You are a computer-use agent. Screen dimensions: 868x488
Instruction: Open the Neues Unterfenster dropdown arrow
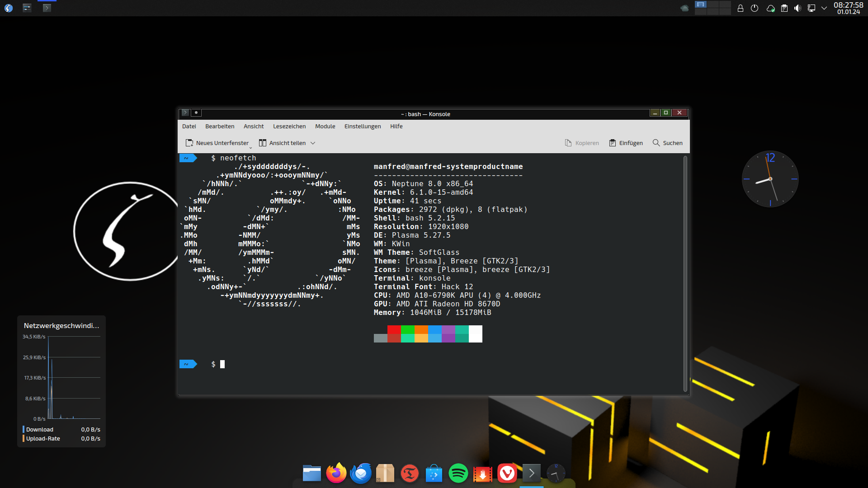point(250,147)
